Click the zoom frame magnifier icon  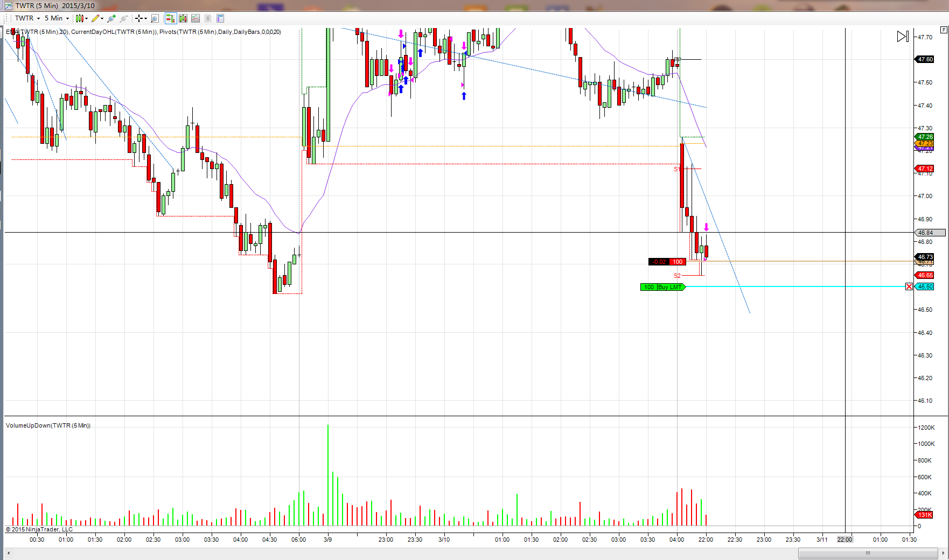pyautogui.click(x=155, y=18)
